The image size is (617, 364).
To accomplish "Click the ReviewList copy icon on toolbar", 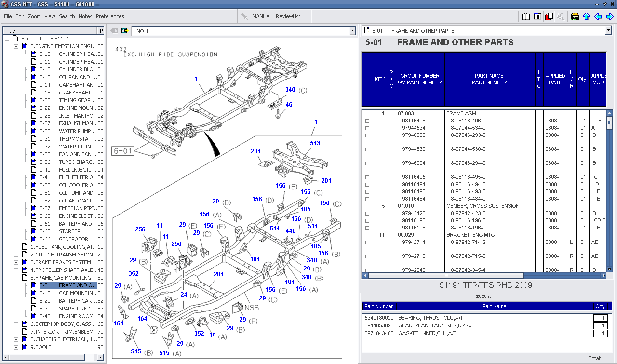I will click(549, 16).
